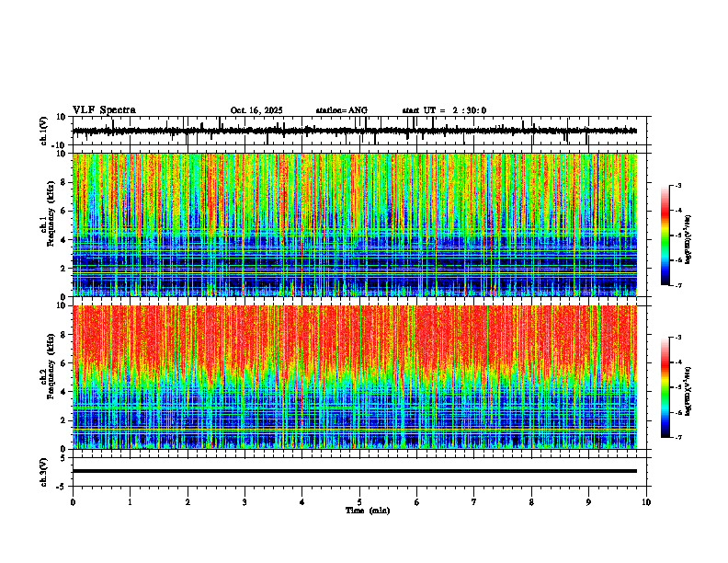Click the "Time (min)" x-axis label
728x563 pixels.
point(368,511)
